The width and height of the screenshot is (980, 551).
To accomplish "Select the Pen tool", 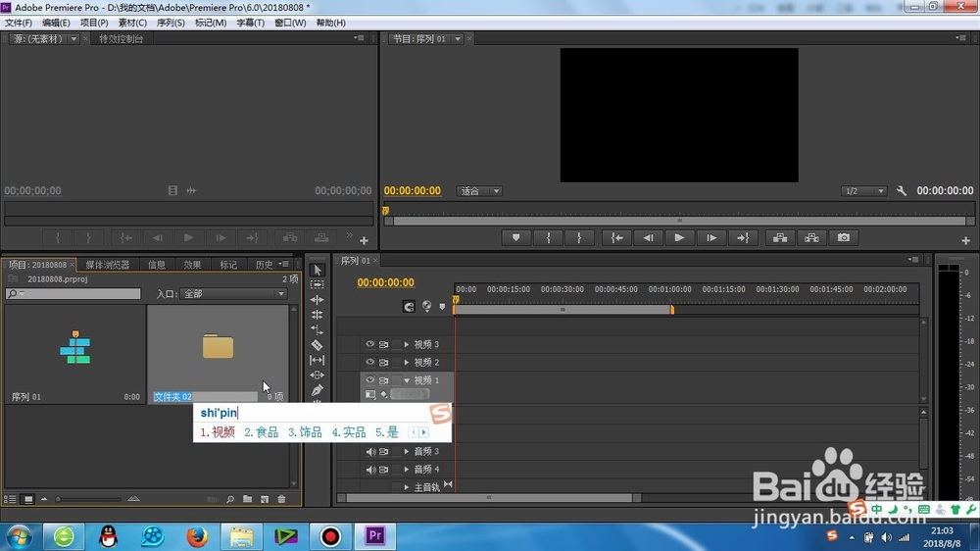I will [318, 390].
